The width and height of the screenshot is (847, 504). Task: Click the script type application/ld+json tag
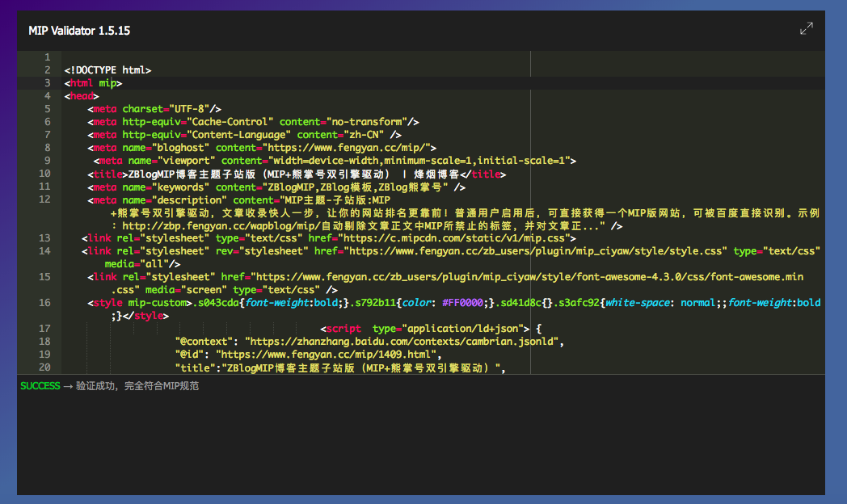point(425,329)
